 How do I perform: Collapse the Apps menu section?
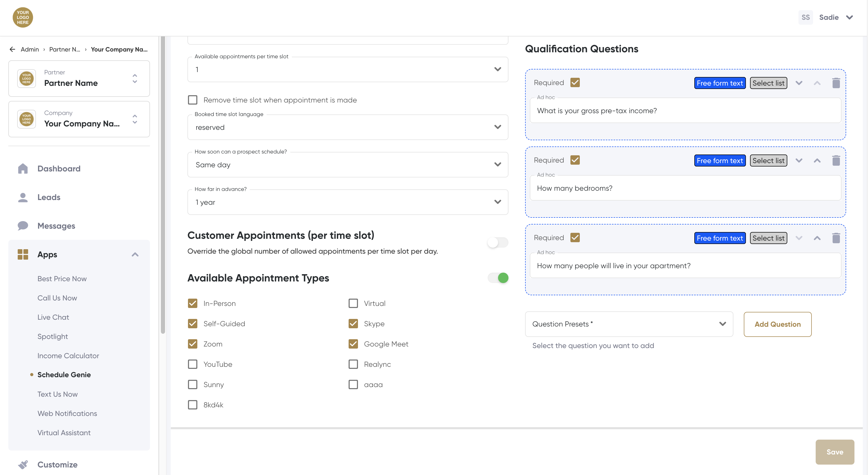(135, 254)
